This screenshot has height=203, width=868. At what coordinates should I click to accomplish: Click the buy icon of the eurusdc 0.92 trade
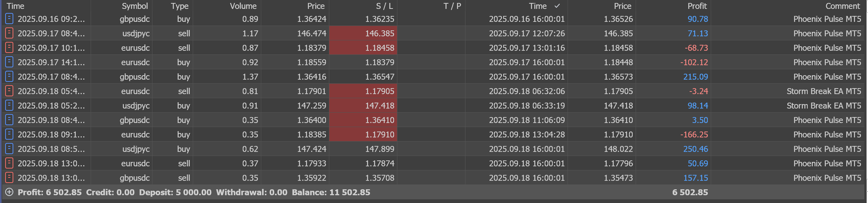(9, 62)
